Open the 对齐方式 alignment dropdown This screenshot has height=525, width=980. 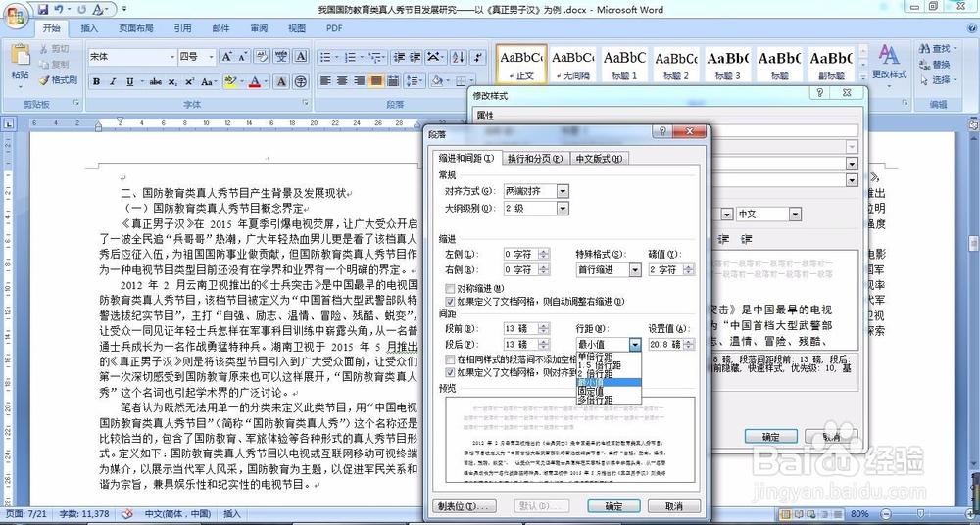(x=563, y=191)
